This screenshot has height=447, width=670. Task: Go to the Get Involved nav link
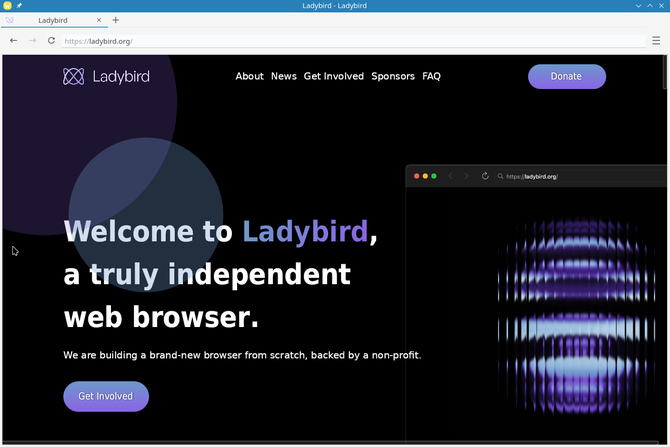(x=334, y=76)
